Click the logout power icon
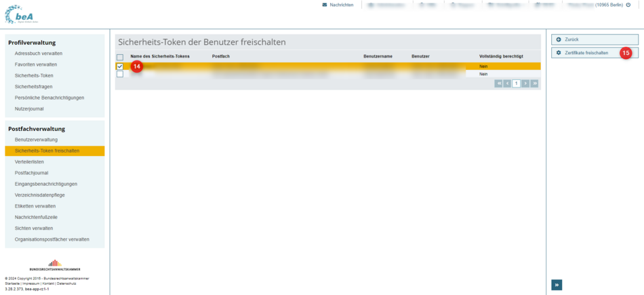Image resolution: width=644 pixels, height=295 pixels. click(628, 5)
